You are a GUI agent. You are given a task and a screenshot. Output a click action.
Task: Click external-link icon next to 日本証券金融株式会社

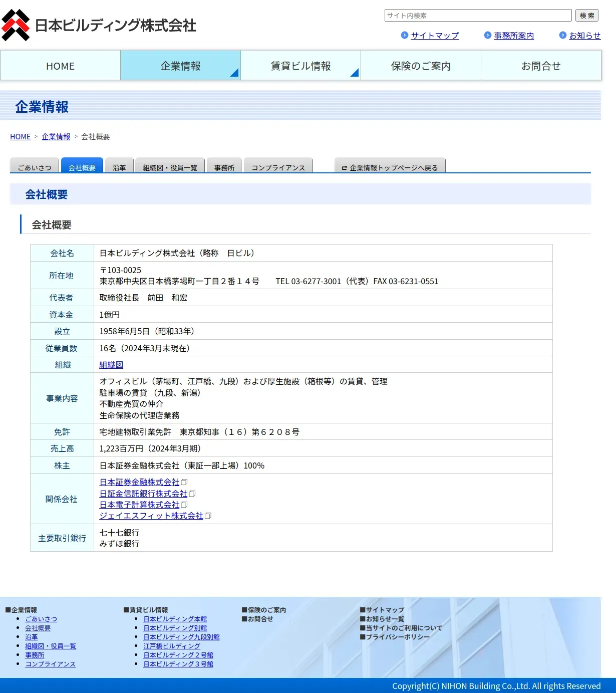(x=184, y=482)
